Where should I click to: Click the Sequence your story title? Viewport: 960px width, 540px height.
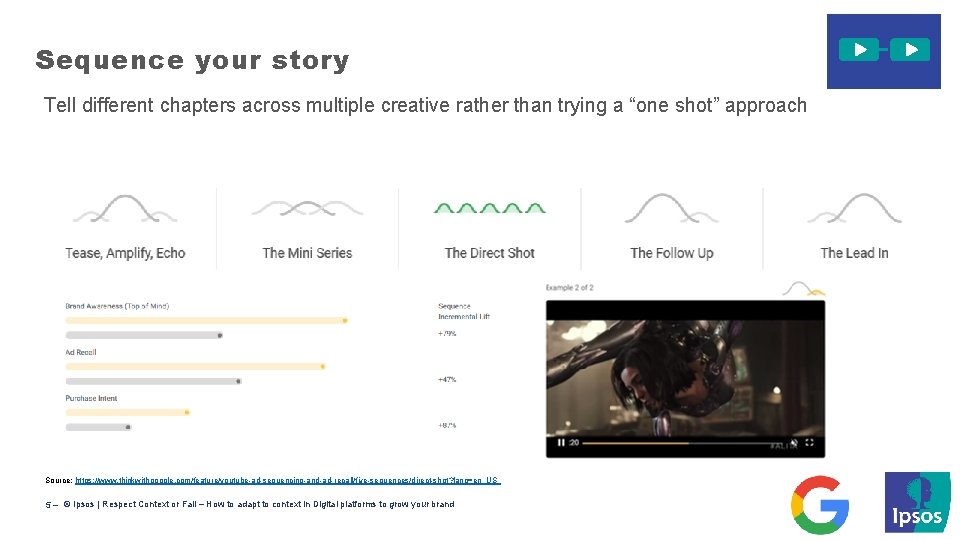tap(192, 60)
